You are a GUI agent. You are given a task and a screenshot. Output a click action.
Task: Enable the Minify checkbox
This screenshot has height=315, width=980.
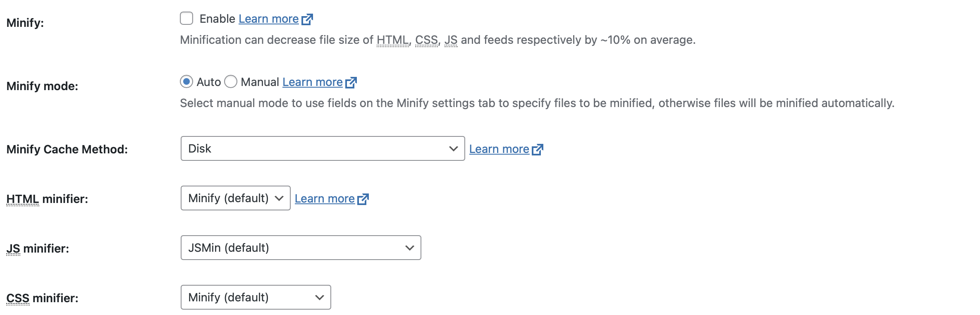[x=186, y=19]
